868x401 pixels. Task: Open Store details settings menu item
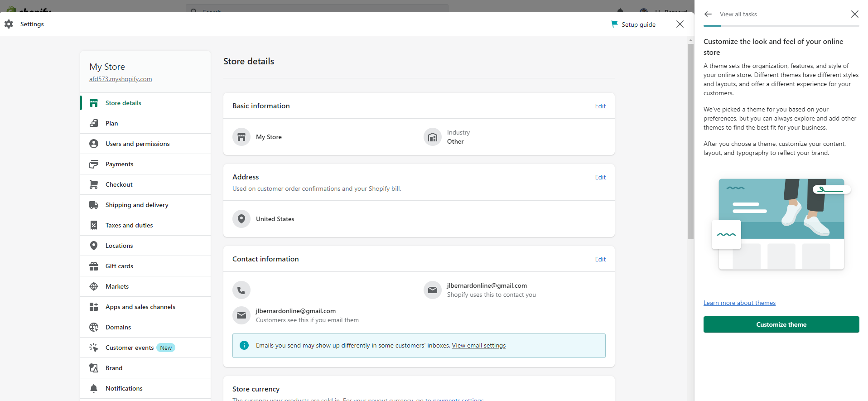[145, 103]
